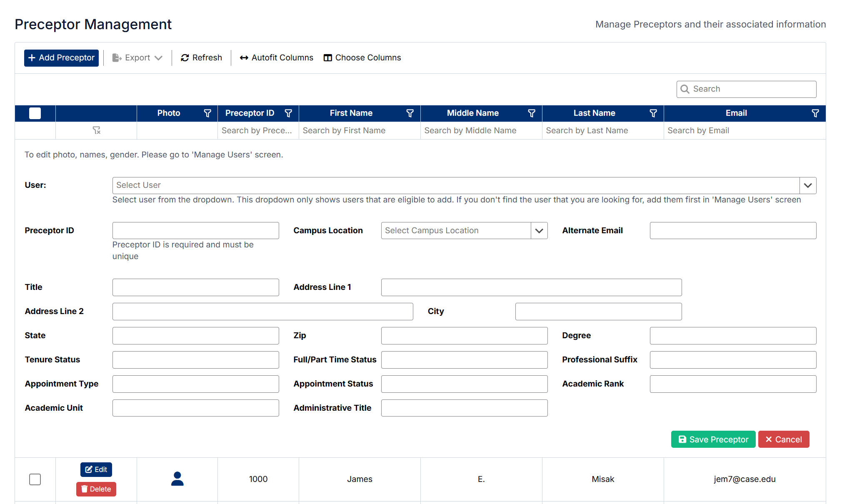Check the row checkbox for James Misak
This screenshot has height=504, width=842.
tap(35, 479)
